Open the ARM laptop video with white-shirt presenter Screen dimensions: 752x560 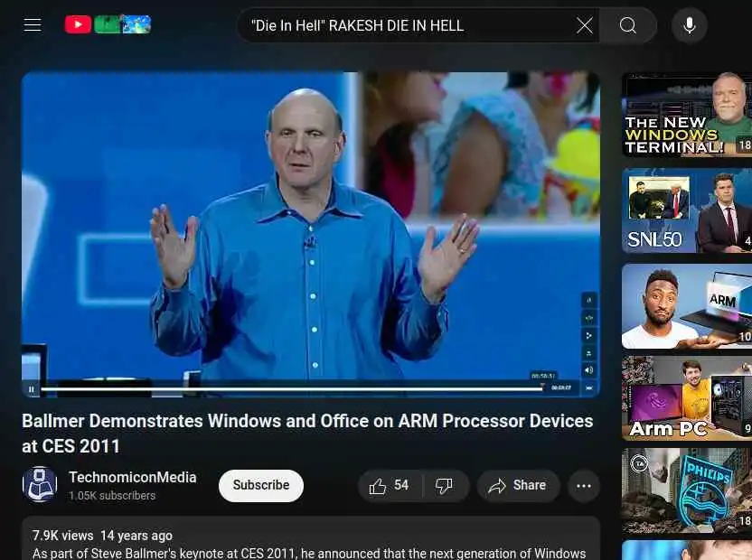(x=687, y=306)
